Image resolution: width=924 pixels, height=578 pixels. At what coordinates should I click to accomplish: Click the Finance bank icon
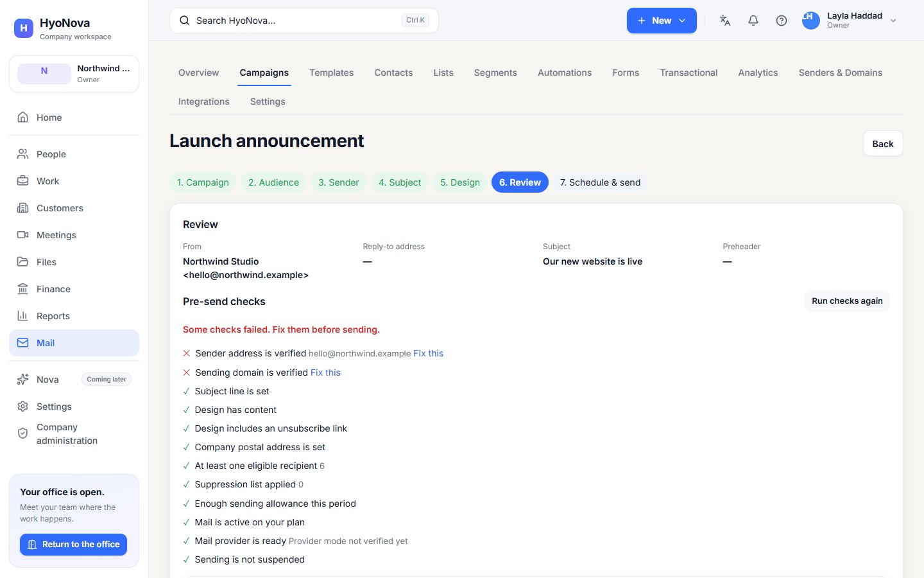coord(23,289)
